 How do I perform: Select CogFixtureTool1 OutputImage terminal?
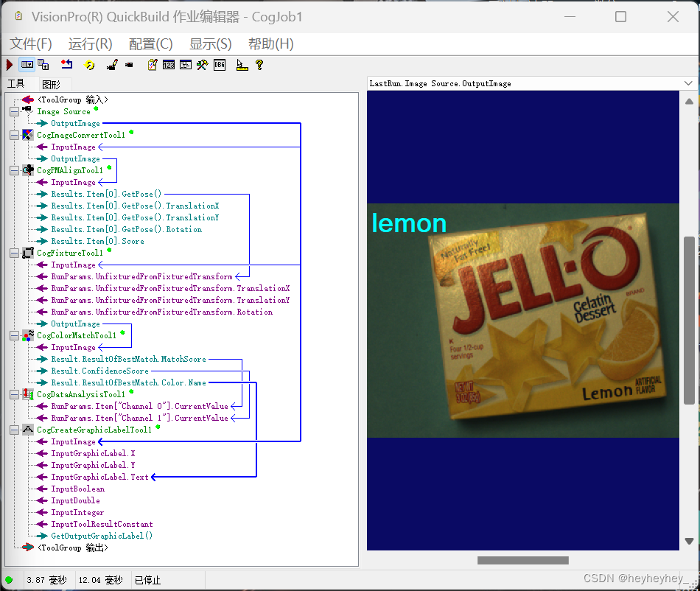(75, 324)
